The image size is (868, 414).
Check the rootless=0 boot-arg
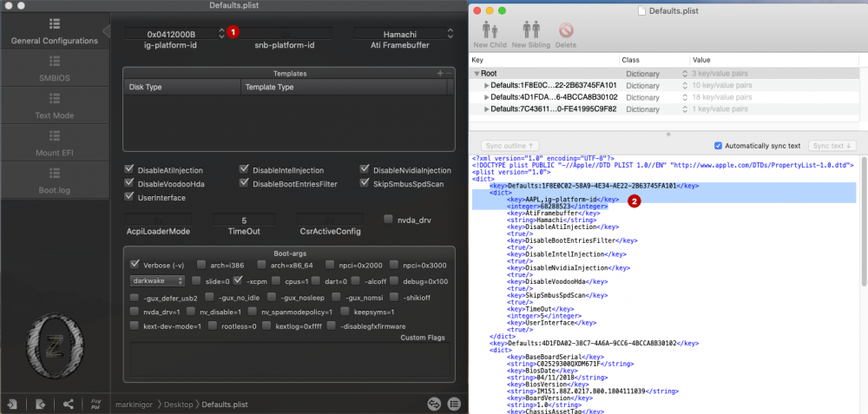pyautogui.click(x=214, y=326)
